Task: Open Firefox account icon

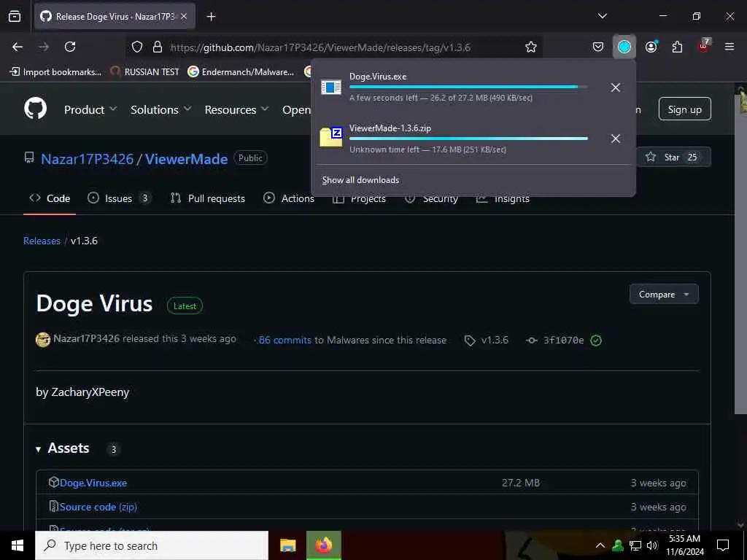Action: point(651,47)
